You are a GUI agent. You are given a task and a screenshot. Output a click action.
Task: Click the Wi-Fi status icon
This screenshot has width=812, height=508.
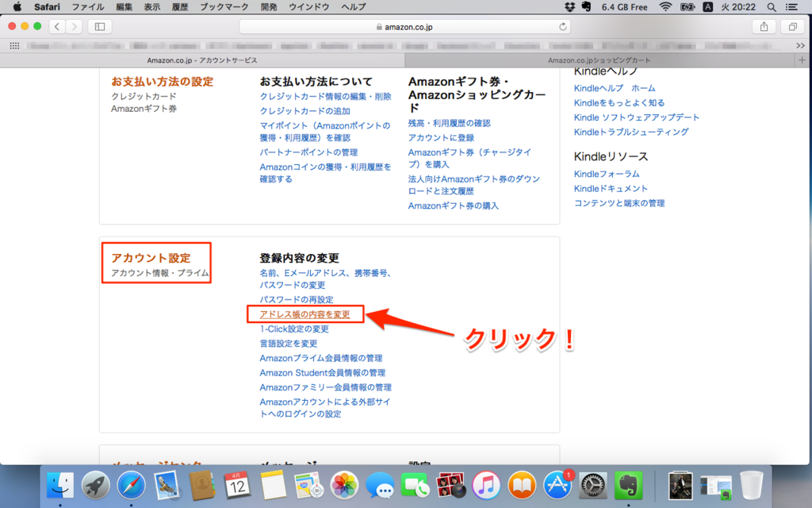[x=665, y=7]
